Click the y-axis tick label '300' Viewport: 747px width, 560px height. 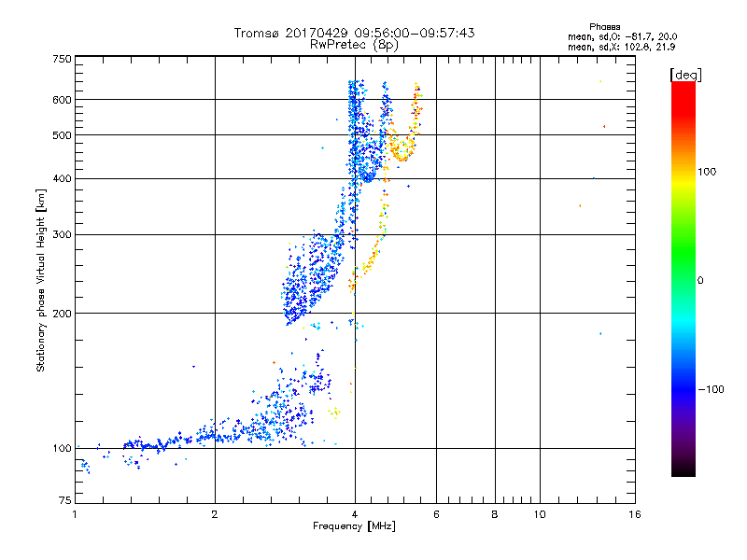pyautogui.click(x=62, y=234)
